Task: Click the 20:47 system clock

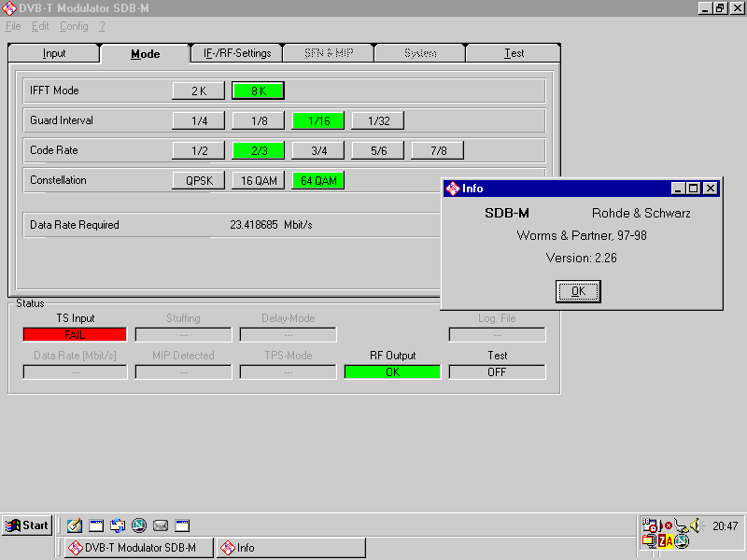Action: click(726, 525)
